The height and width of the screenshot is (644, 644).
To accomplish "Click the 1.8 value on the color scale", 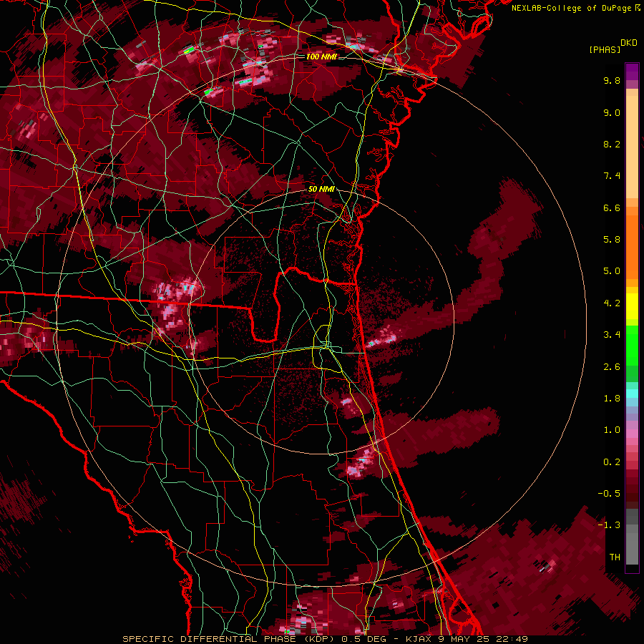I will pos(612,399).
